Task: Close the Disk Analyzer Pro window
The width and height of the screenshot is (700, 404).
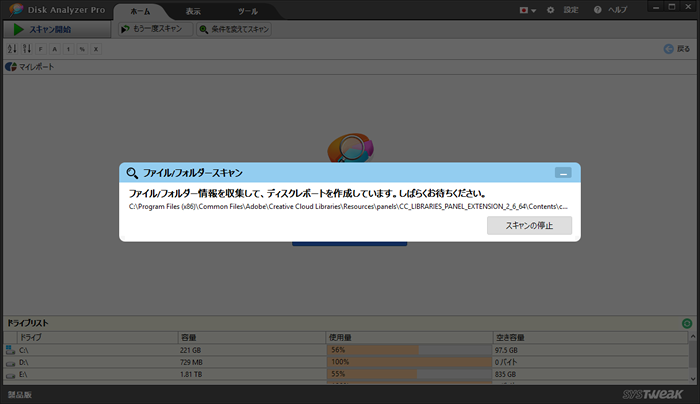Action: tap(688, 7)
